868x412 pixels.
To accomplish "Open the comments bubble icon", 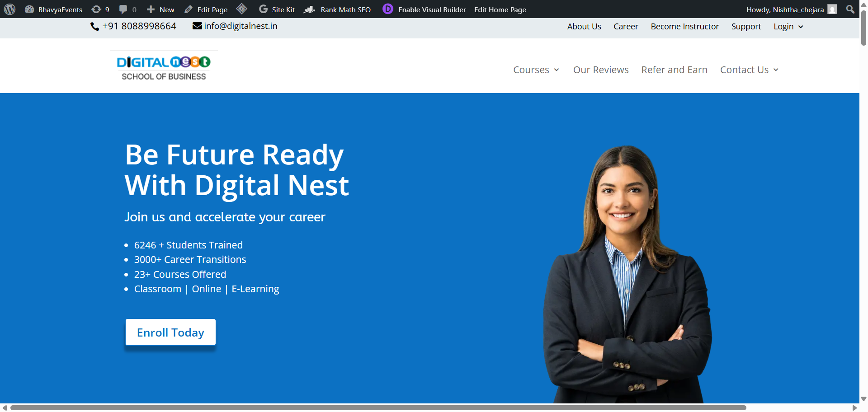I will pos(123,9).
